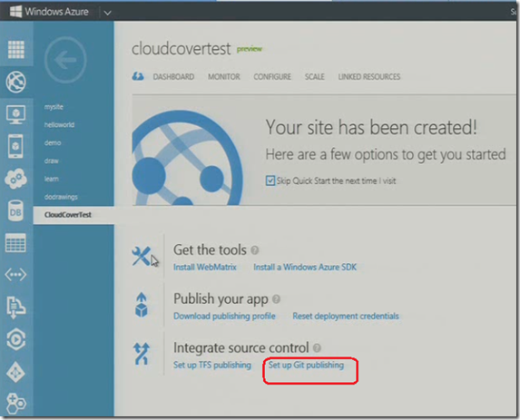Open the Networks angle-bracket dots icon

pos(15,275)
